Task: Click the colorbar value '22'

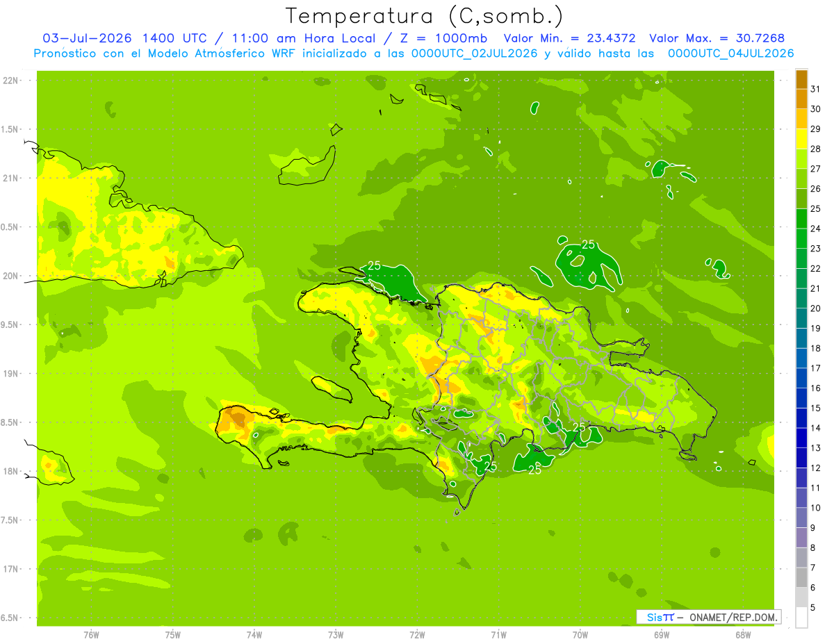Action: pyautogui.click(x=816, y=268)
